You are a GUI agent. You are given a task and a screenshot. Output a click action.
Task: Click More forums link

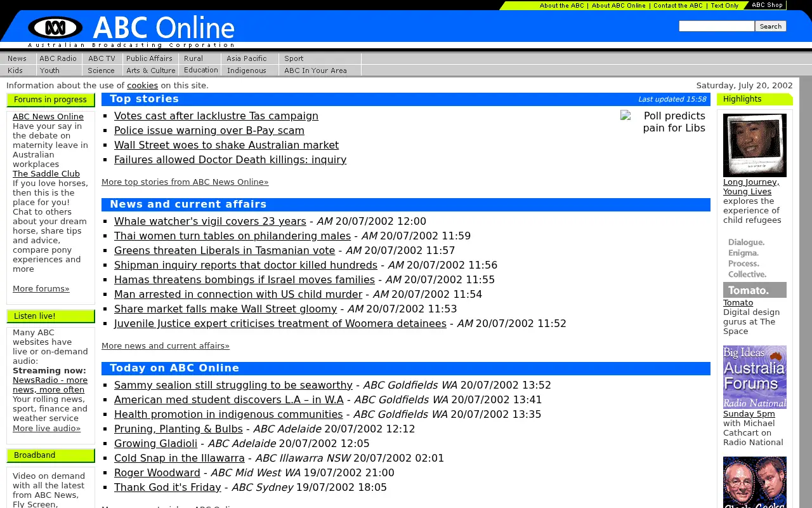coord(41,288)
